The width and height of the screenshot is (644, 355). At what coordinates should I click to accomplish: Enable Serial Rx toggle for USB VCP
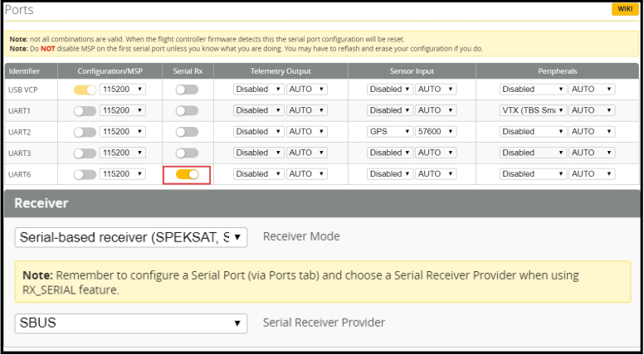tap(187, 90)
